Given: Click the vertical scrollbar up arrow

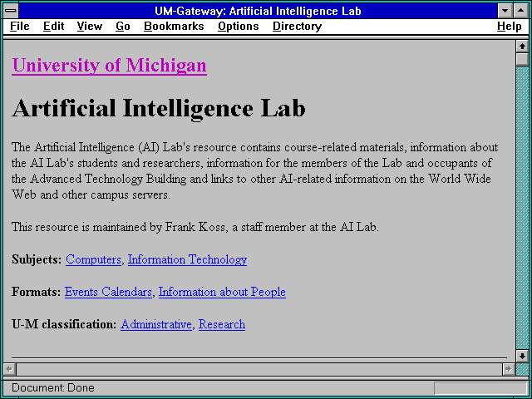Looking at the screenshot, I should pyautogui.click(x=522, y=47).
